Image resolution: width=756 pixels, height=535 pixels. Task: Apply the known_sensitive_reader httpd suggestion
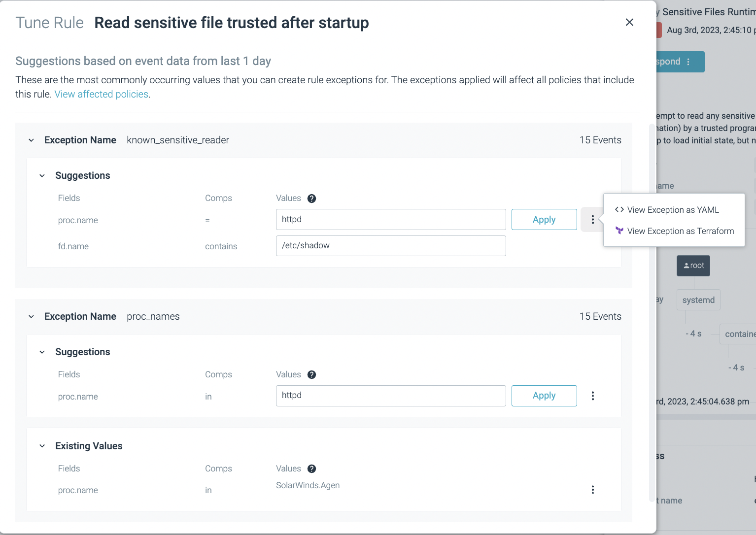click(x=544, y=220)
